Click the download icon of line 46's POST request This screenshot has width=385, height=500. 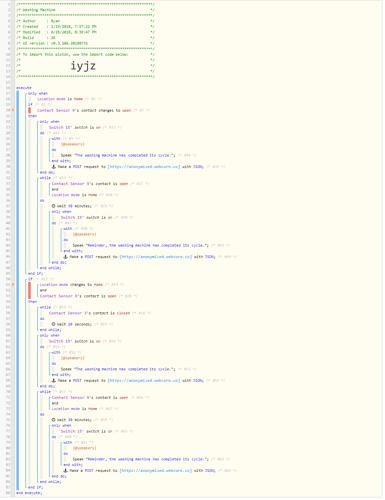65,257
